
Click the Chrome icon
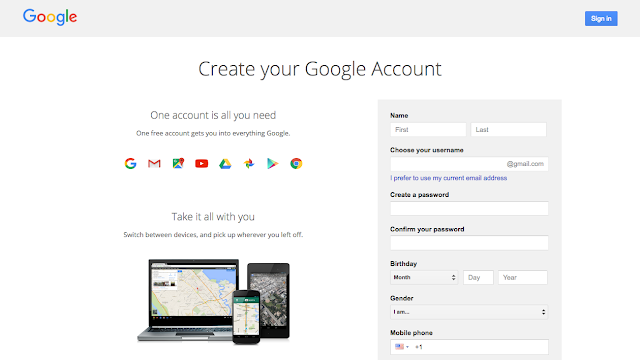click(x=296, y=163)
